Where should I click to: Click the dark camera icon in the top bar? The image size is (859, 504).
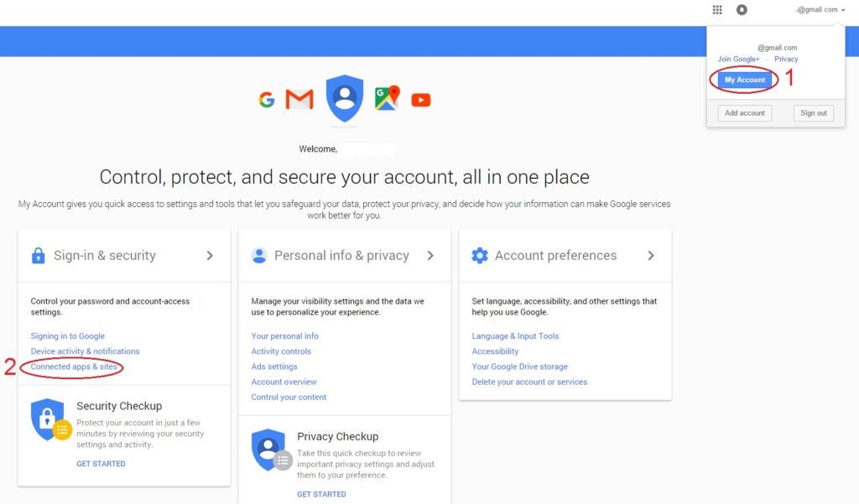click(742, 9)
